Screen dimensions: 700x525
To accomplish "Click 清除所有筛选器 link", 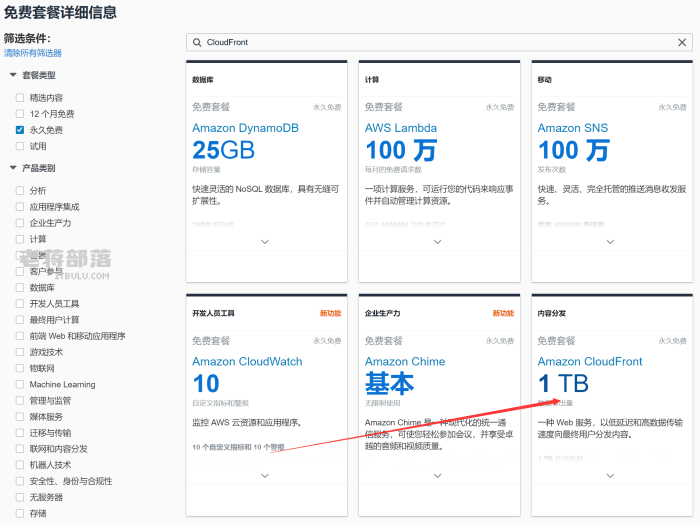I will click(33, 53).
